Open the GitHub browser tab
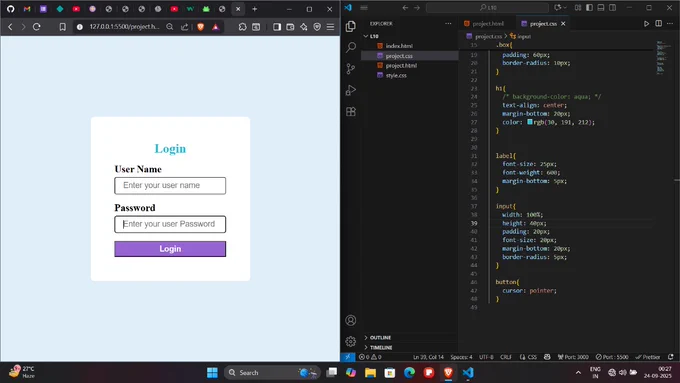680x383 pixels. [10, 9]
